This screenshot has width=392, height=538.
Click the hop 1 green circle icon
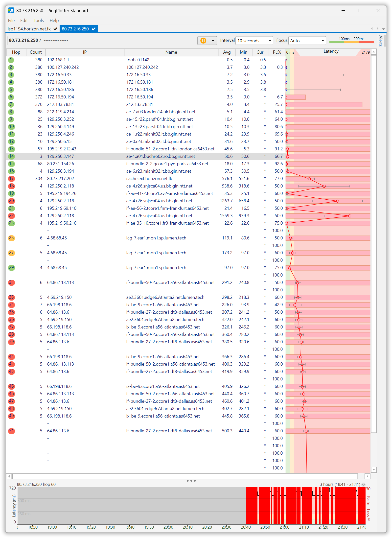tap(11, 60)
